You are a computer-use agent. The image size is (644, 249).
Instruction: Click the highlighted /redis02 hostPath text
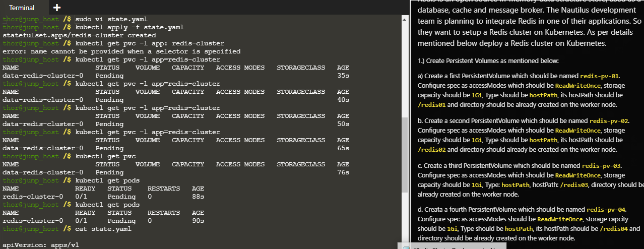point(432,149)
